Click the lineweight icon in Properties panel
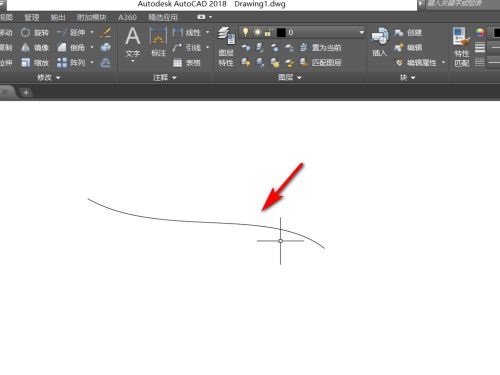Screen dimensions: 500x375 [x=480, y=48]
